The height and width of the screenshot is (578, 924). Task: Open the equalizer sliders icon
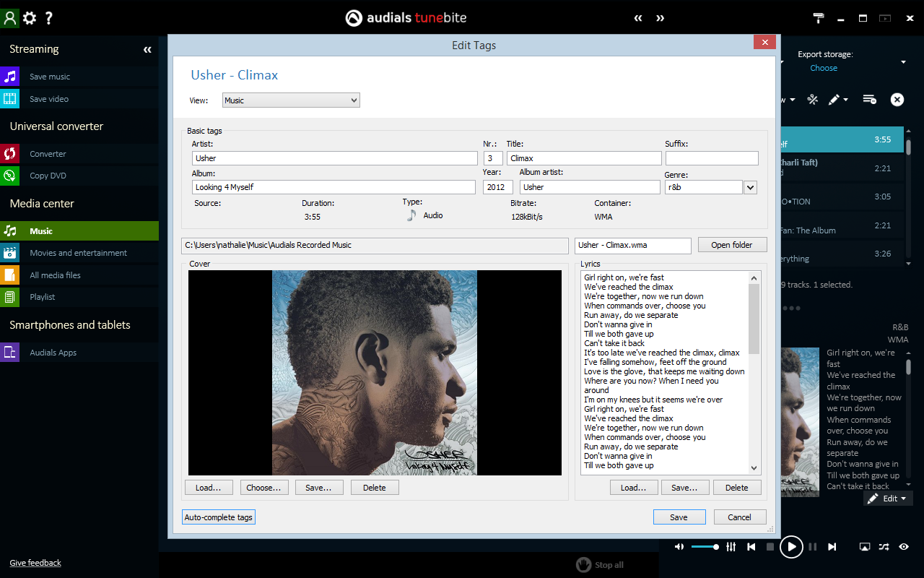(731, 547)
